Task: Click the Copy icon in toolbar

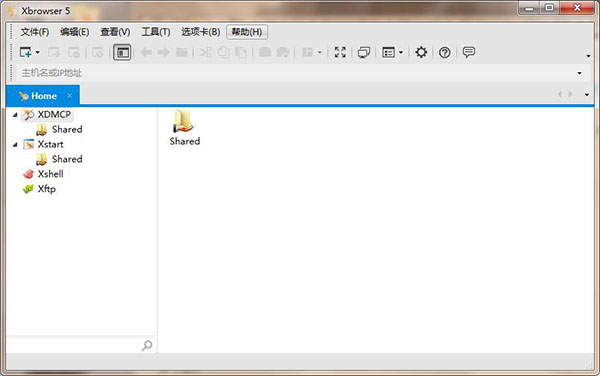Action: [x=223, y=52]
